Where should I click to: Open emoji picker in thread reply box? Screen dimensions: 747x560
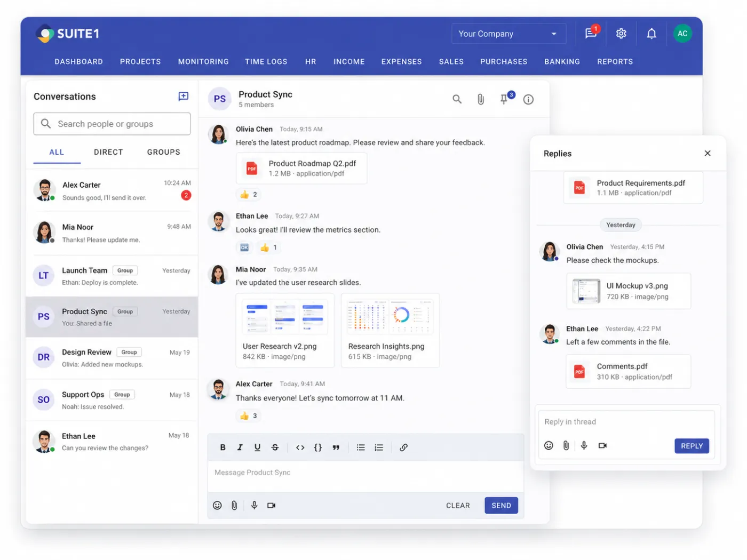pyautogui.click(x=549, y=446)
